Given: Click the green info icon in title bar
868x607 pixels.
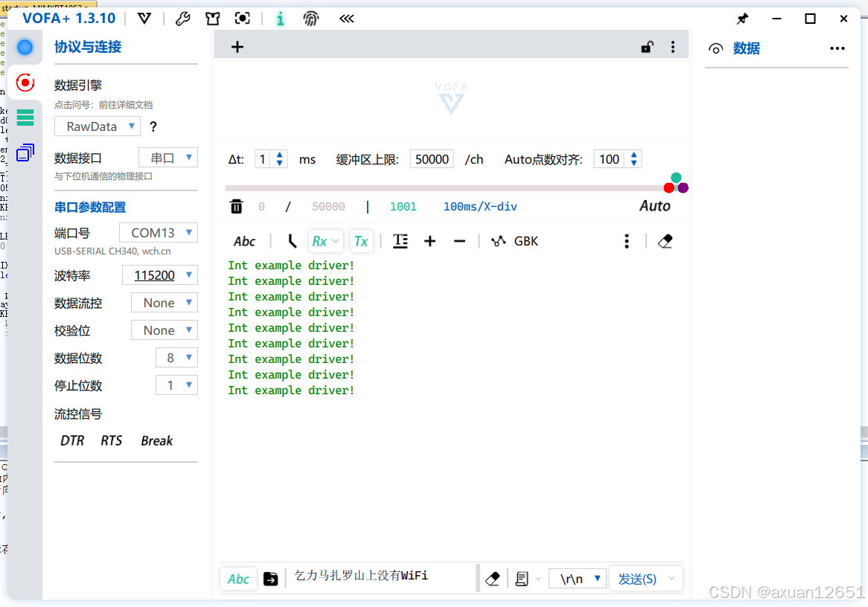Looking at the screenshot, I should click(281, 19).
